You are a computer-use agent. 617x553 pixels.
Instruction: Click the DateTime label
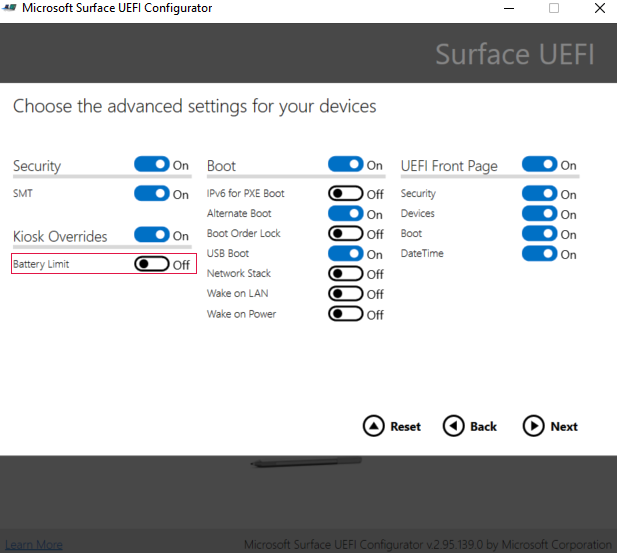click(422, 253)
